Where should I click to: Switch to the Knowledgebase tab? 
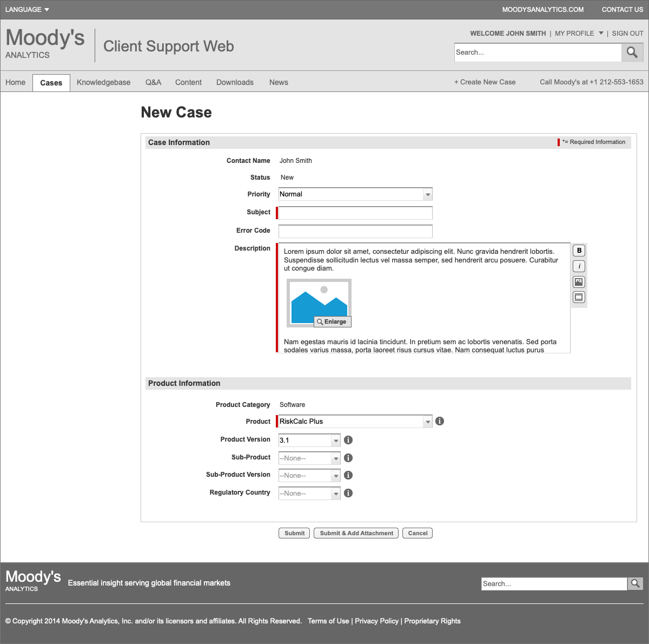(103, 82)
